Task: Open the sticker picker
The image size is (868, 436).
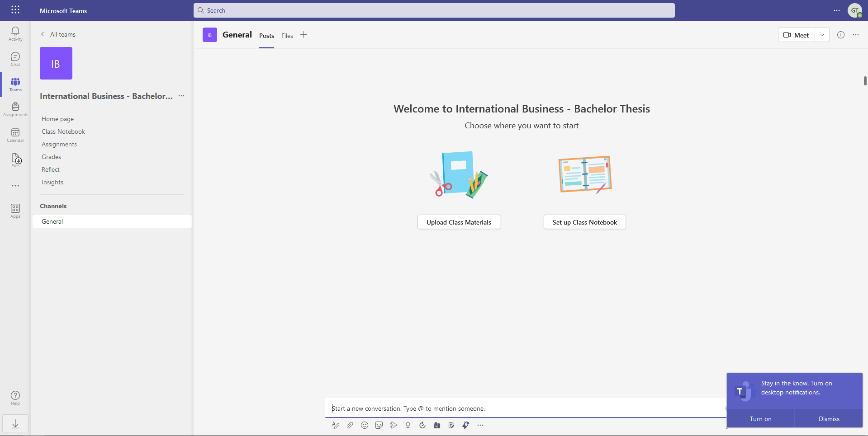Action: tap(379, 425)
